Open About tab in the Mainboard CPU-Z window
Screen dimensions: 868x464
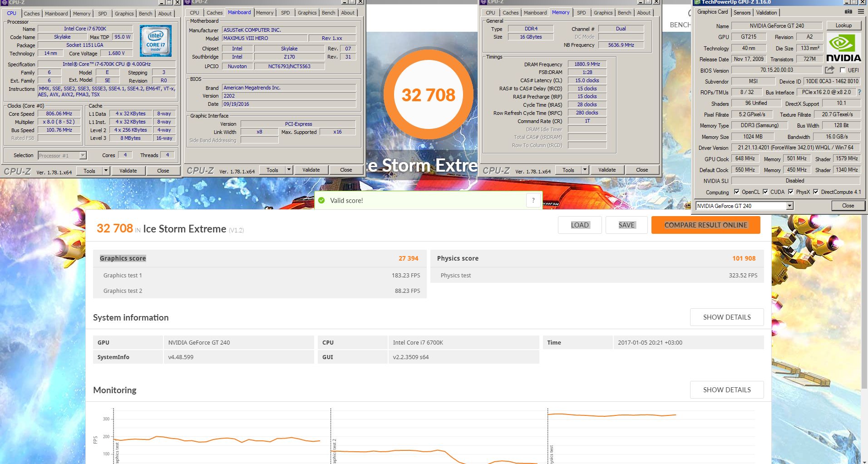(x=348, y=13)
